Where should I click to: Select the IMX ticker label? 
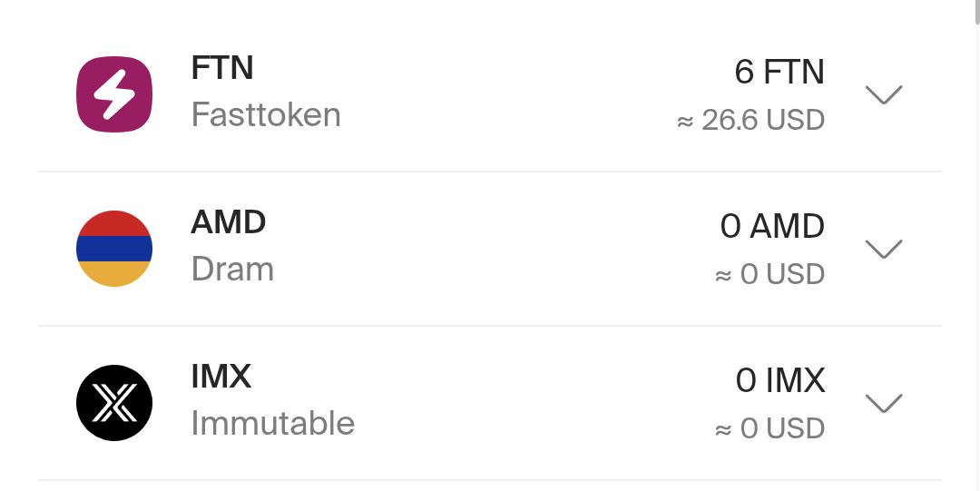(x=220, y=377)
